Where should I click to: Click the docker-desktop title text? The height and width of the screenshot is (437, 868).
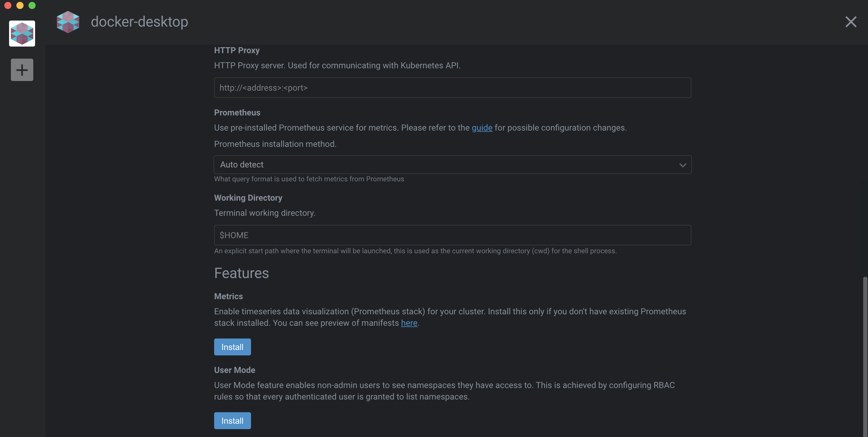139,21
